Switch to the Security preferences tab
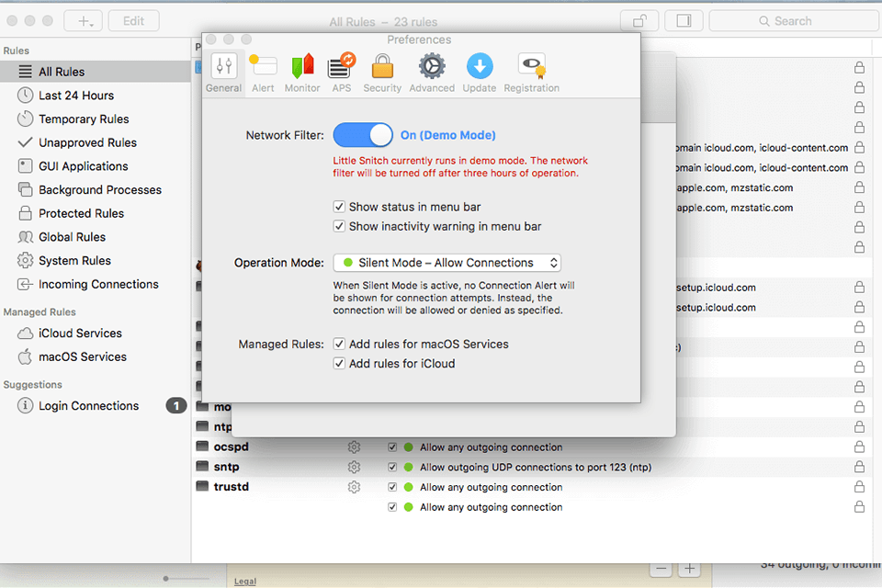Viewport: 882px width, 588px height. click(x=382, y=73)
